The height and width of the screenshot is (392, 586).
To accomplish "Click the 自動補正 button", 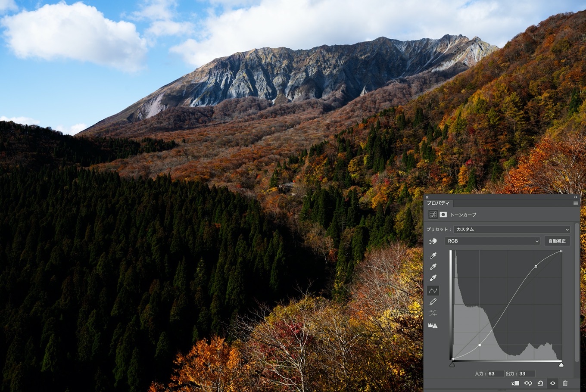I will [x=557, y=241].
